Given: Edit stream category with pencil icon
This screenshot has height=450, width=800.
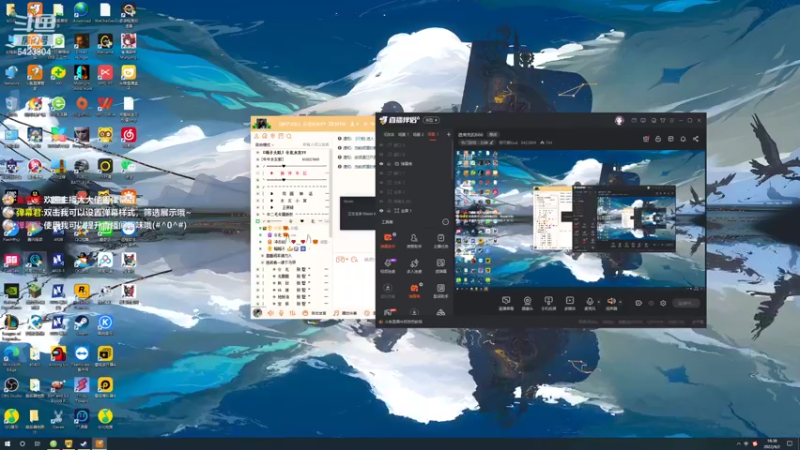Looking at the screenshot, I should coord(492,143).
